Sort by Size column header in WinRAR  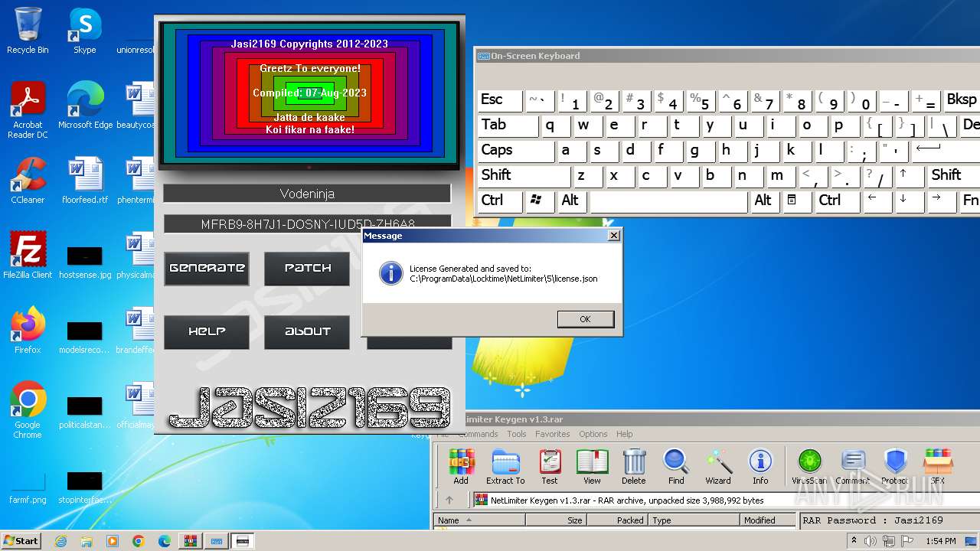pos(557,520)
